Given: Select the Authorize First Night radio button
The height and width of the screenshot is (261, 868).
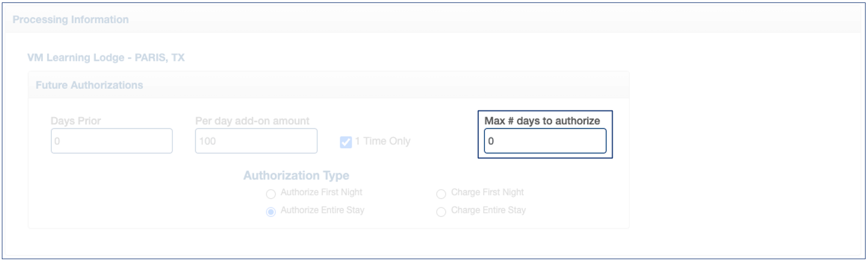Looking at the screenshot, I should [x=271, y=194].
